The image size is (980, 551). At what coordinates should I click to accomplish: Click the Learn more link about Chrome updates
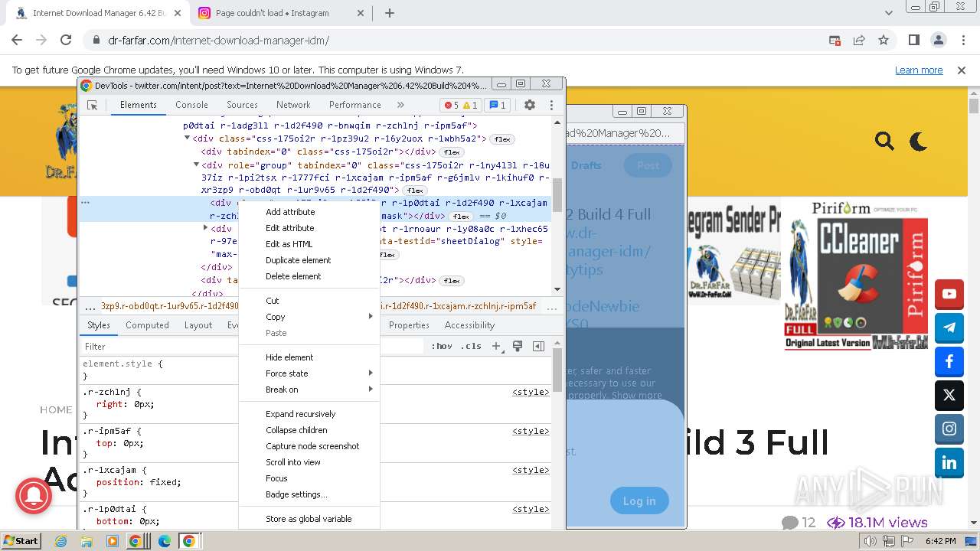coord(919,70)
